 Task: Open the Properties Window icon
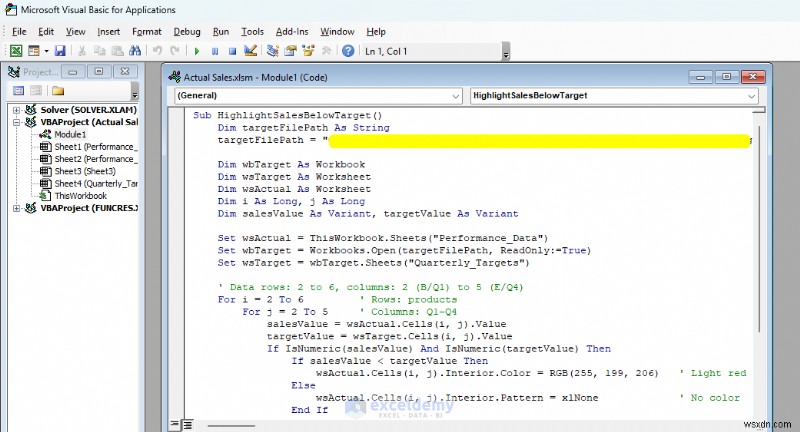(290, 51)
